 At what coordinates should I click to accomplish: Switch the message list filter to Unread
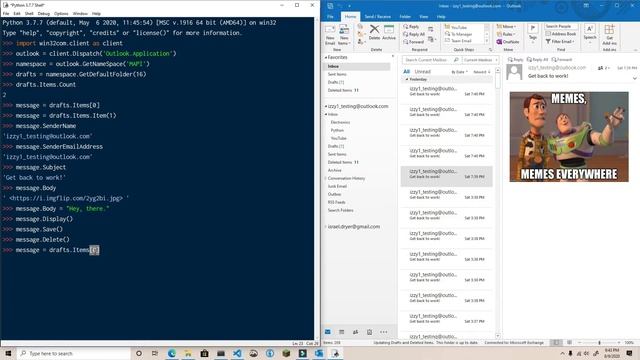pos(422,71)
